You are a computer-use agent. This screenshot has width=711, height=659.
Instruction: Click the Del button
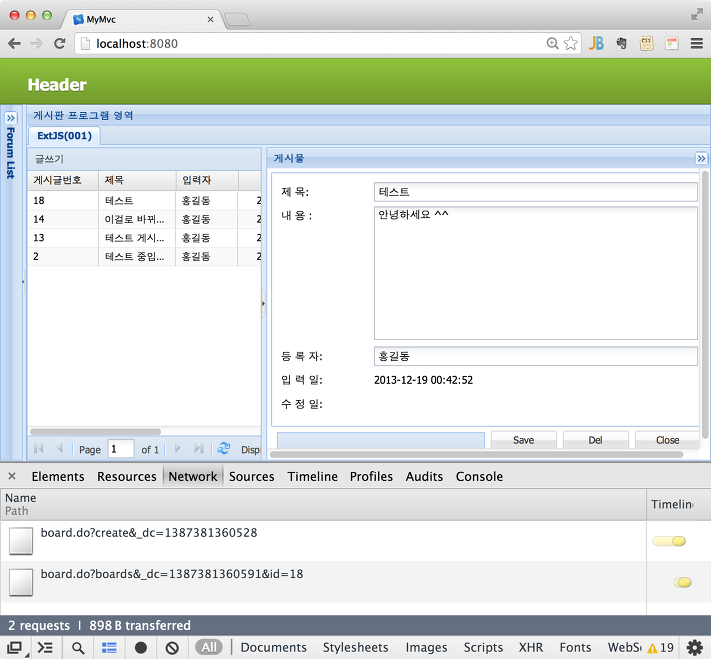(x=595, y=440)
